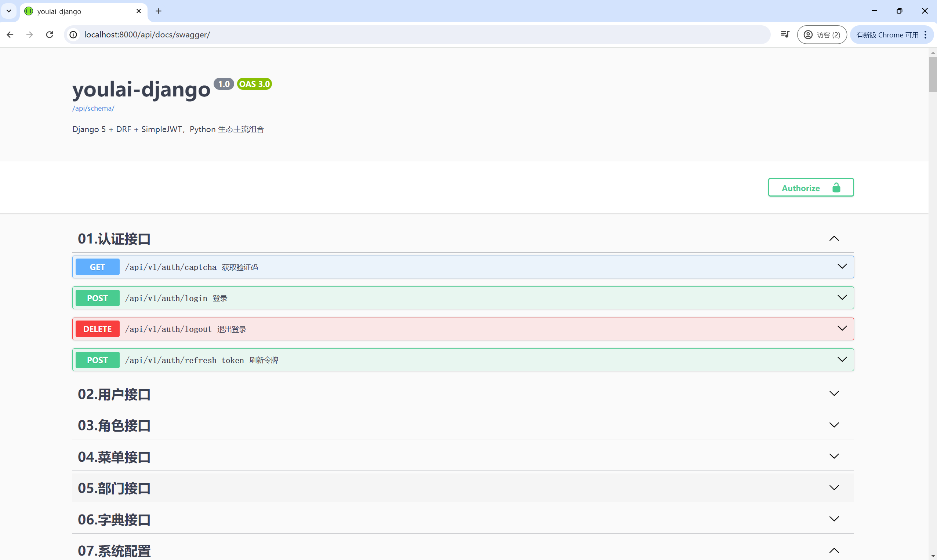Image resolution: width=937 pixels, height=560 pixels.
Task: Click the vertical scrollbar thumb
Action: (x=933, y=74)
